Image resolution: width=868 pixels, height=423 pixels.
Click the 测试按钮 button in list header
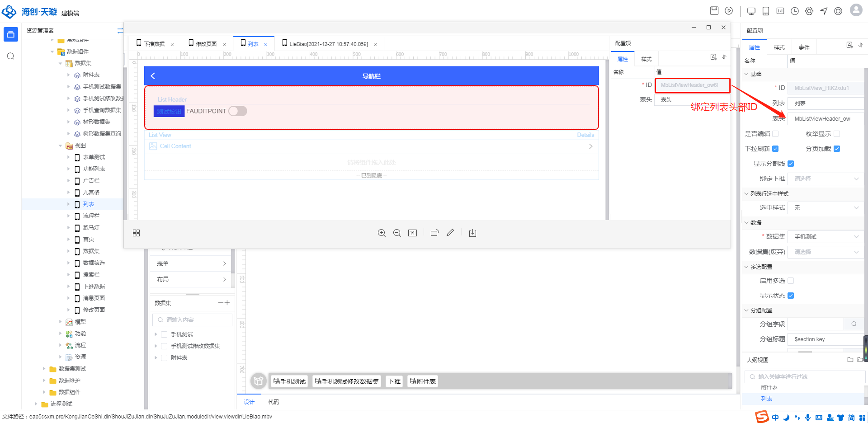tap(169, 111)
